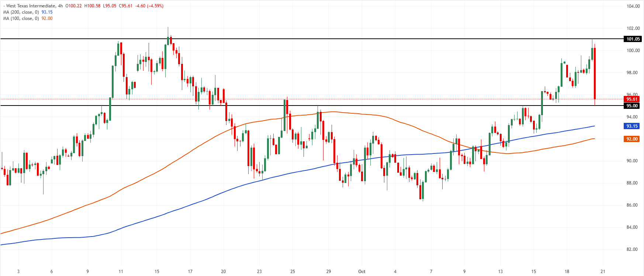Click the O100.22 open value in header
The width and height of the screenshot is (644, 276).
point(74,6)
